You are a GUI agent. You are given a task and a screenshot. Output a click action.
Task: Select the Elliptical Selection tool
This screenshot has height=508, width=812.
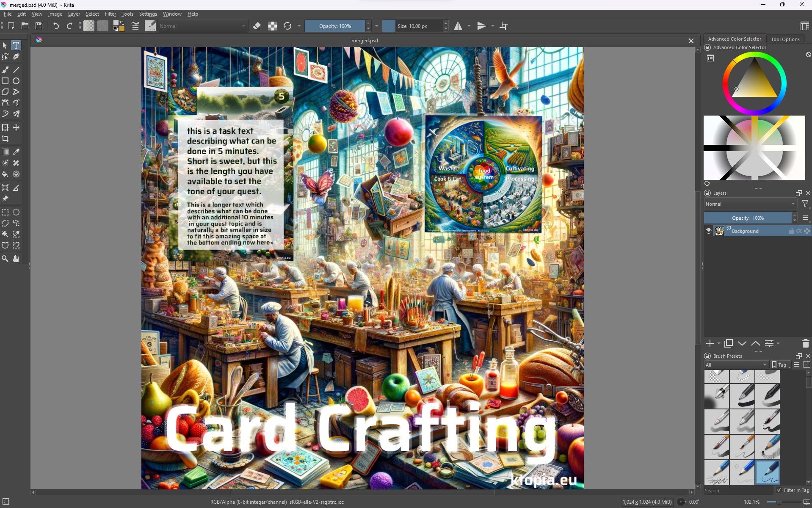click(16, 212)
